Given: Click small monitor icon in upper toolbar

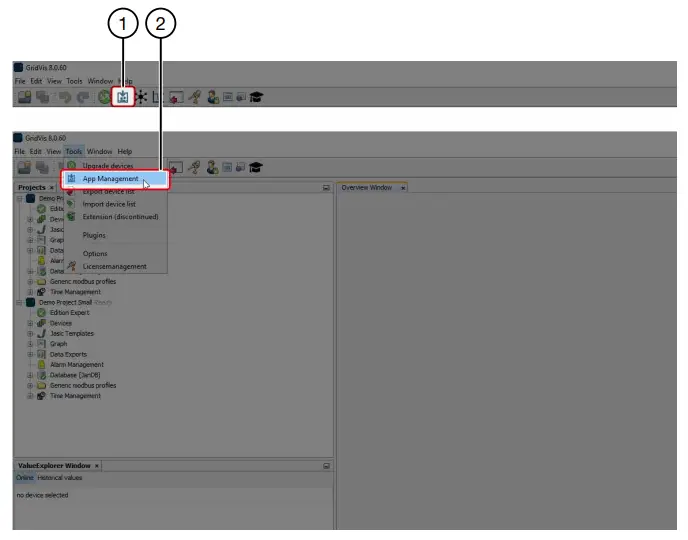Looking at the screenshot, I should 241,97.
